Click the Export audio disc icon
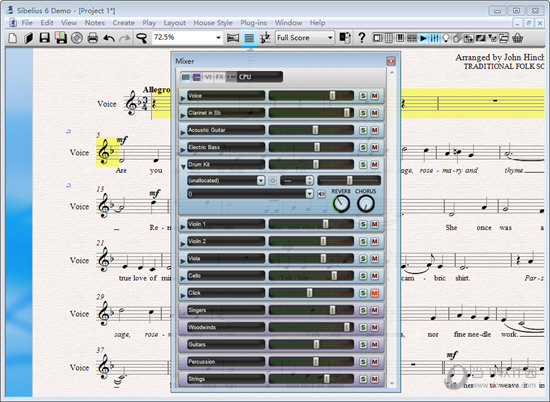 (x=77, y=38)
